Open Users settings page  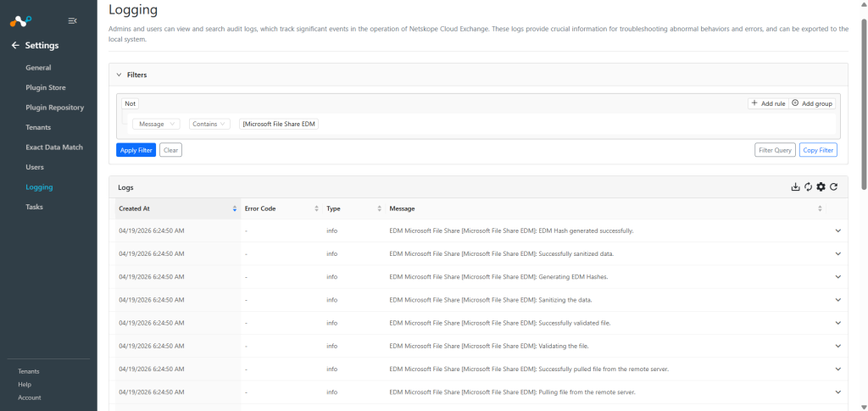pos(35,167)
